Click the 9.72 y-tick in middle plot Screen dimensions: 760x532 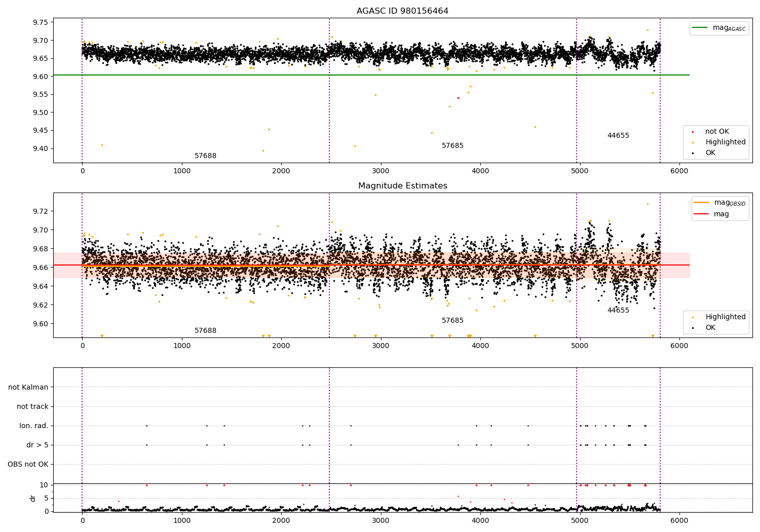click(41, 211)
